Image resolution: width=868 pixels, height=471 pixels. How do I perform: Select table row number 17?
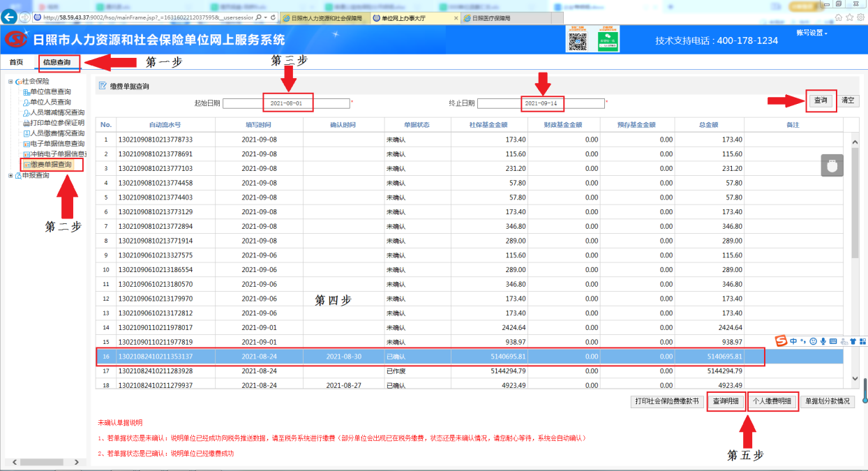pos(419,371)
